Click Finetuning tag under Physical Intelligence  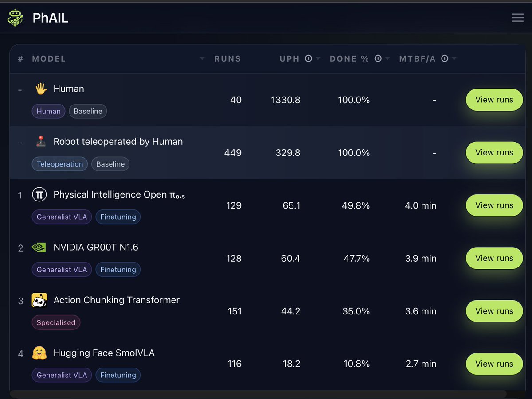tap(118, 217)
